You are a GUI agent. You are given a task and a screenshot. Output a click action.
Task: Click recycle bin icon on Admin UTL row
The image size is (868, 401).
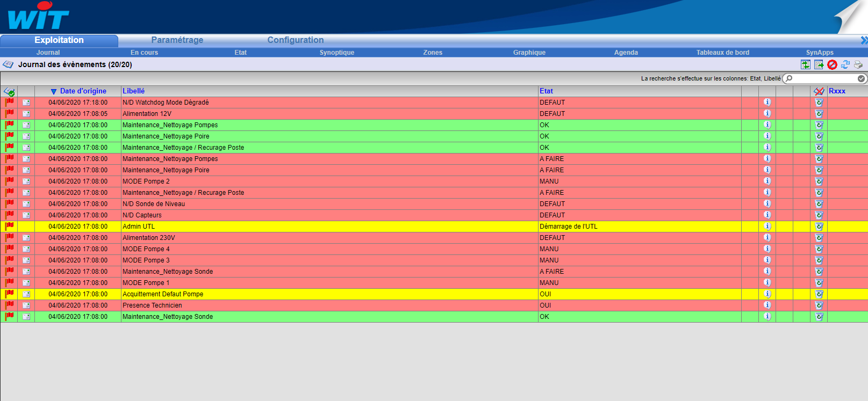[819, 227]
